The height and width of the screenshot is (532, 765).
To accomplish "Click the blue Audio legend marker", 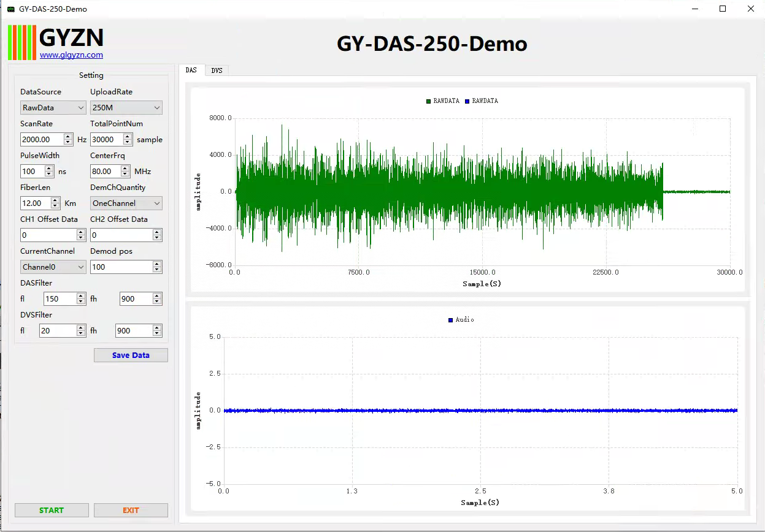I will coord(450,320).
